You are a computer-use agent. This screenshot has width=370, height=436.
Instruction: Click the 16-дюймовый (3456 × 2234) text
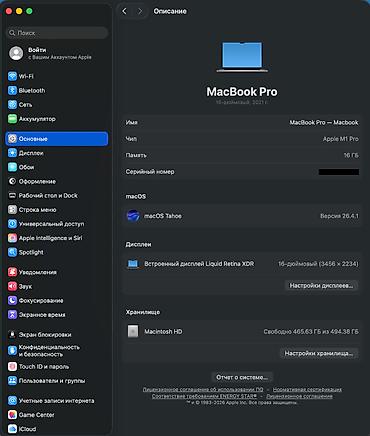[x=318, y=264]
